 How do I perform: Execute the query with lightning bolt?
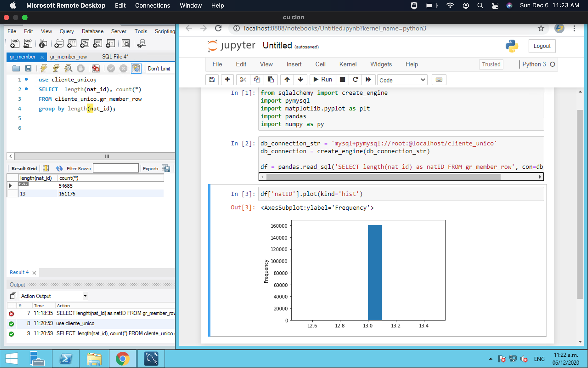pyautogui.click(x=44, y=68)
